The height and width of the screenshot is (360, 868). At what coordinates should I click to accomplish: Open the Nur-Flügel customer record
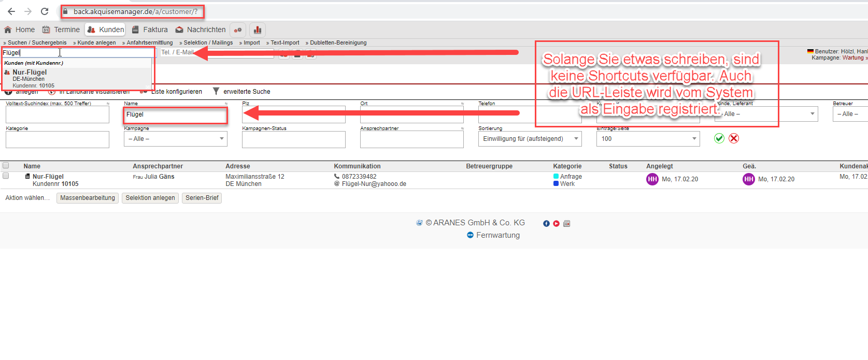point(48,177)
